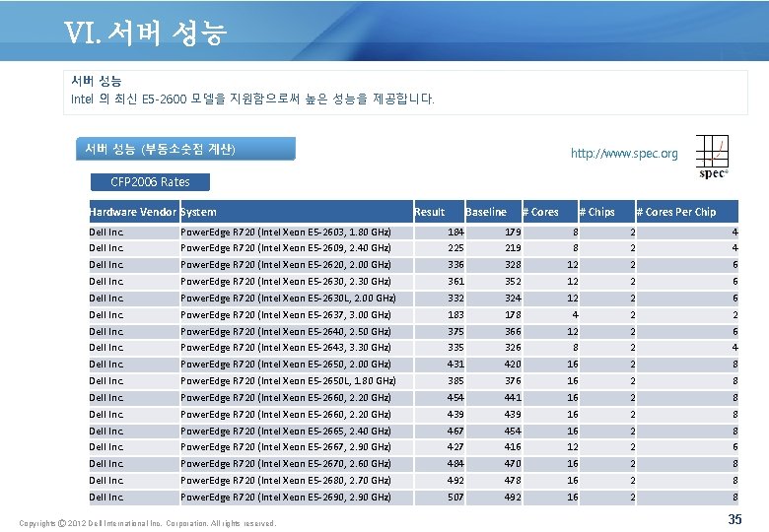Click the Result value 507
This screenshot has height=532, width=769.
(x=455, y=497)
